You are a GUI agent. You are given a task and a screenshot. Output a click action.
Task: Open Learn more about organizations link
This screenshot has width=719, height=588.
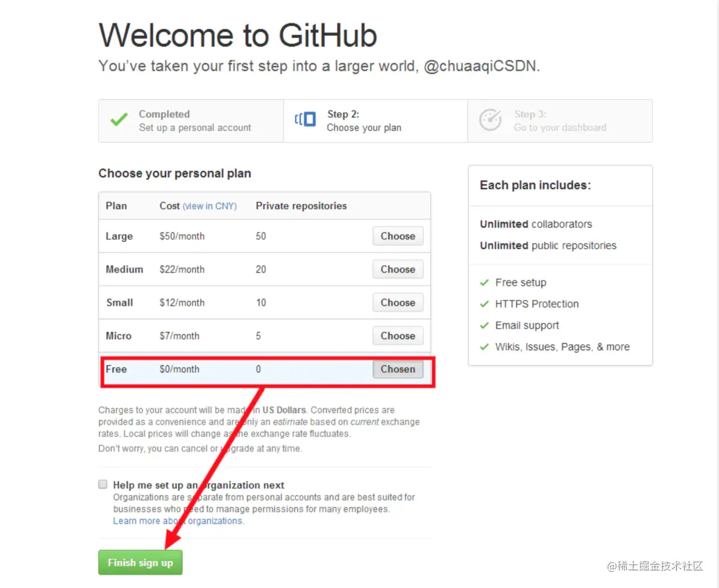[x=179, y=521]
